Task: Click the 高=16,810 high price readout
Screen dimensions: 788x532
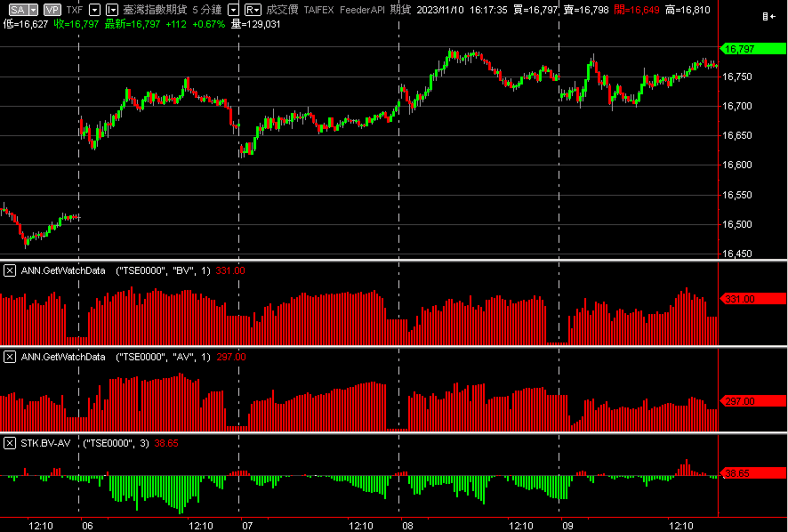Action: (687, 10)
